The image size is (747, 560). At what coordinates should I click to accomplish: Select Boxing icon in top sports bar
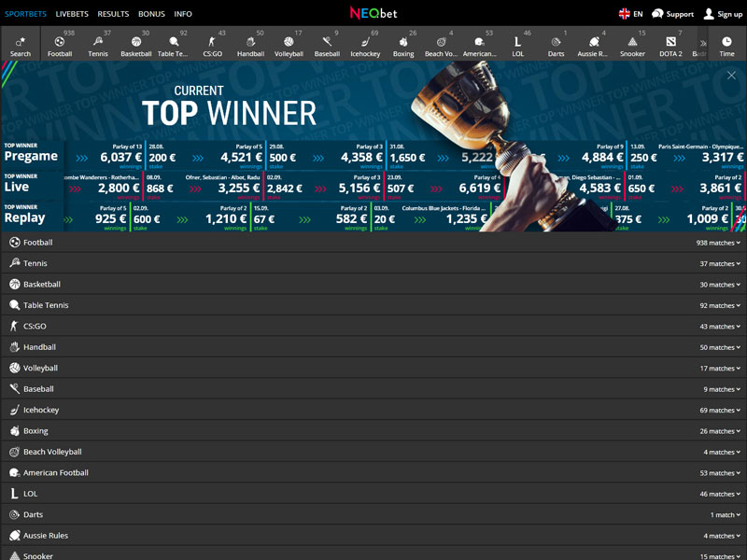403,42
